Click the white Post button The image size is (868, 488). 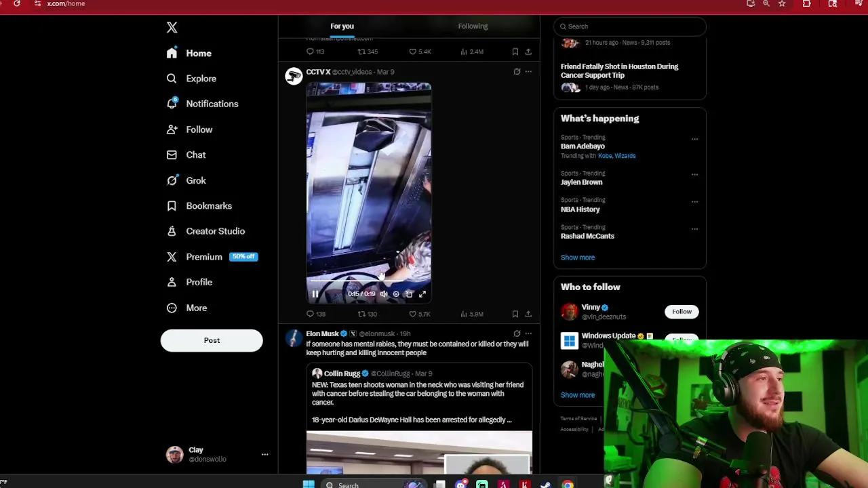(x=212, y=340)
